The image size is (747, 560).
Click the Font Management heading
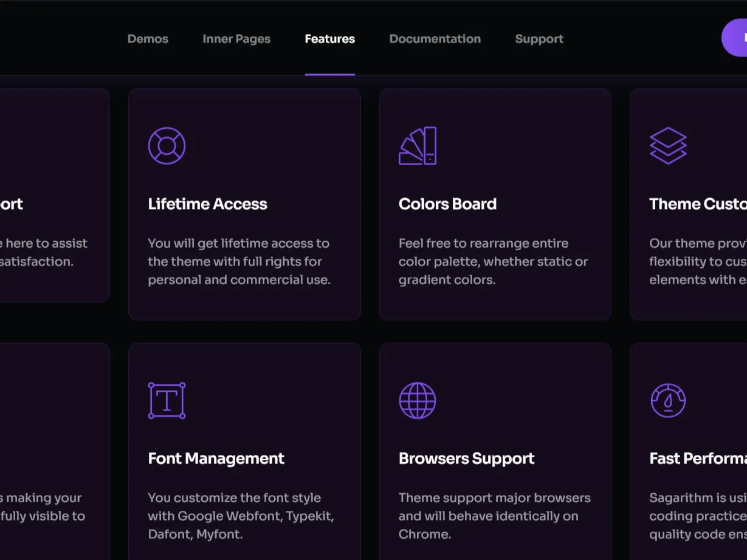(216, 459)
